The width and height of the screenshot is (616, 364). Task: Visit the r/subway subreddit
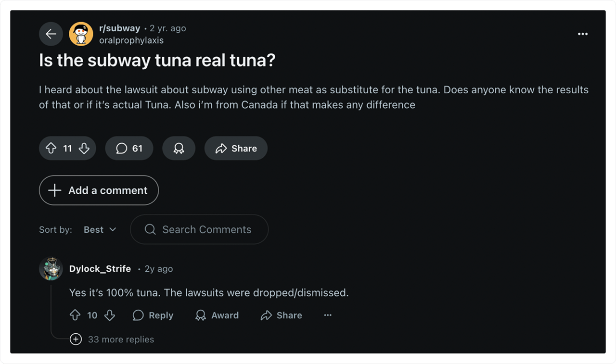(x=119, y=28)
